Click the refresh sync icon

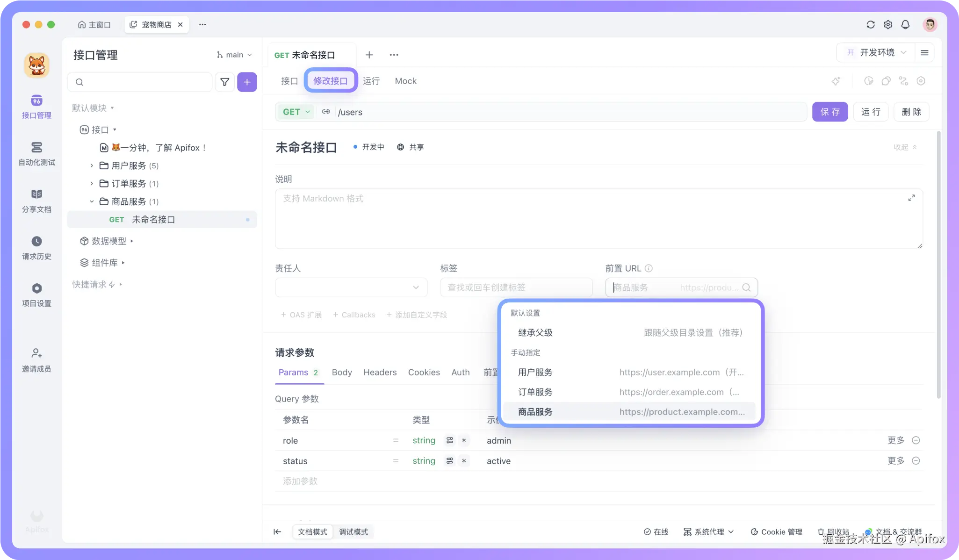tap(870, 25)
